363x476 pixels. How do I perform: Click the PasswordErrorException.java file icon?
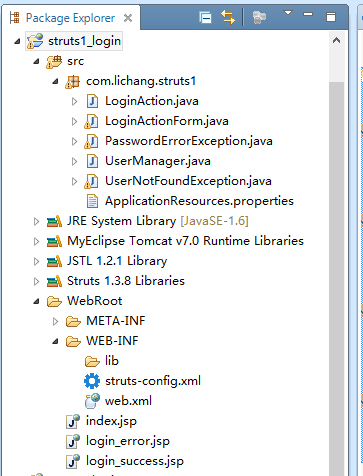tap(91, 142)
